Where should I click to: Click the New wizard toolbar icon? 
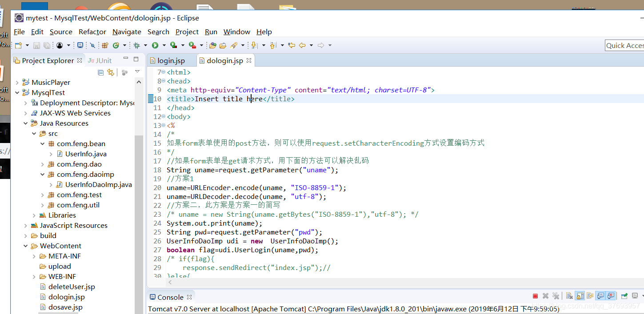[x=18, y=45]
